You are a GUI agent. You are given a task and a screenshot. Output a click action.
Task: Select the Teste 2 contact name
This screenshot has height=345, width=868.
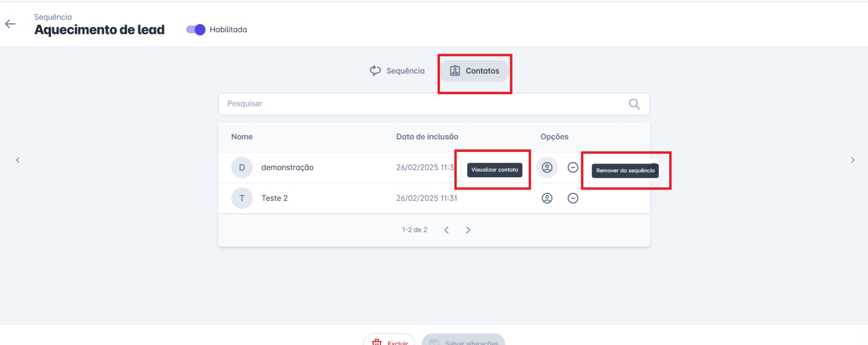pos(275,198)
